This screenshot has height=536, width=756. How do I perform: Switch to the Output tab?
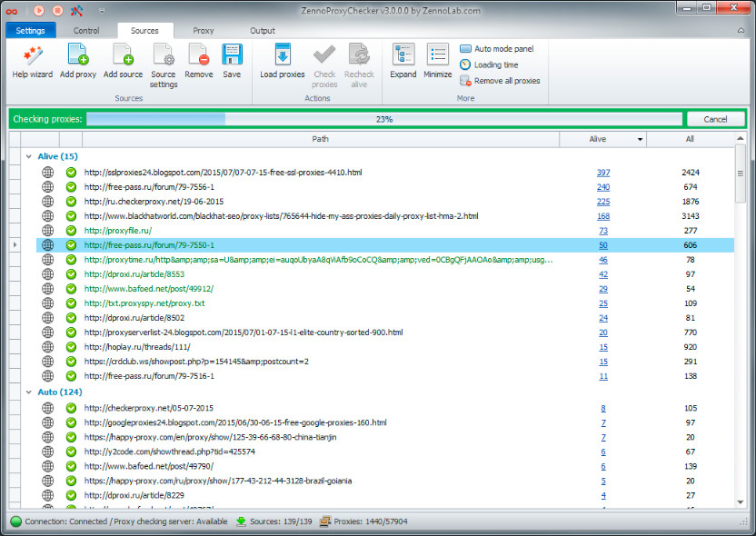(263, 30)
